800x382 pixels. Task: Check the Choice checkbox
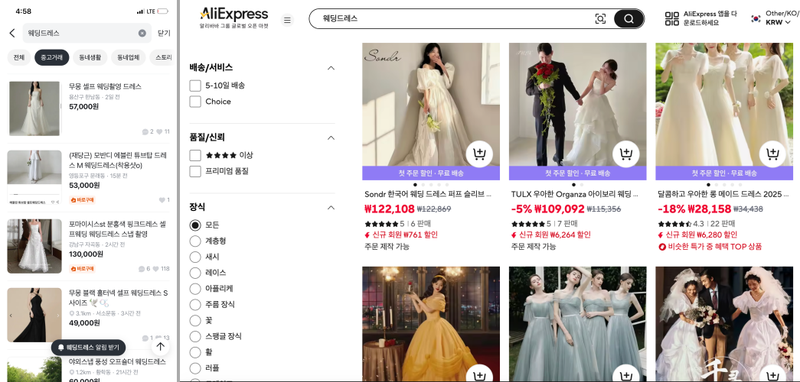click(195, 101)
